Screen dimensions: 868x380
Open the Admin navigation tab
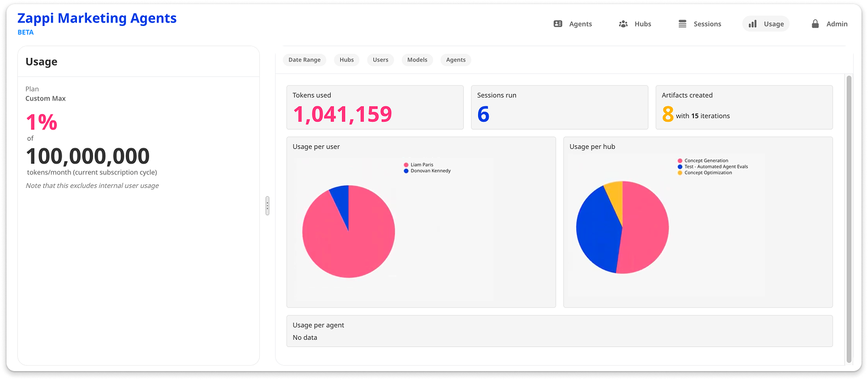(829, 24)
